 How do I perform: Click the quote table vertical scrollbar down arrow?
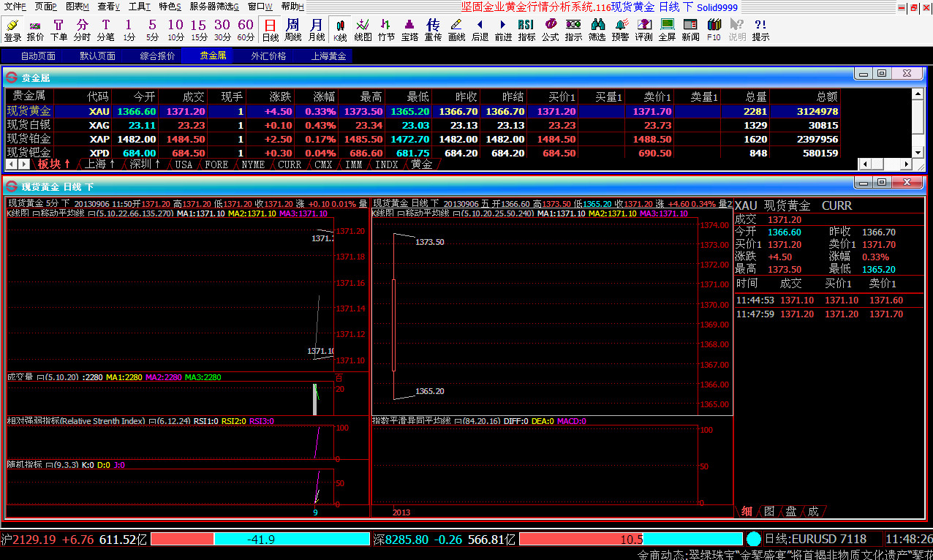click(x=919, y=151)
